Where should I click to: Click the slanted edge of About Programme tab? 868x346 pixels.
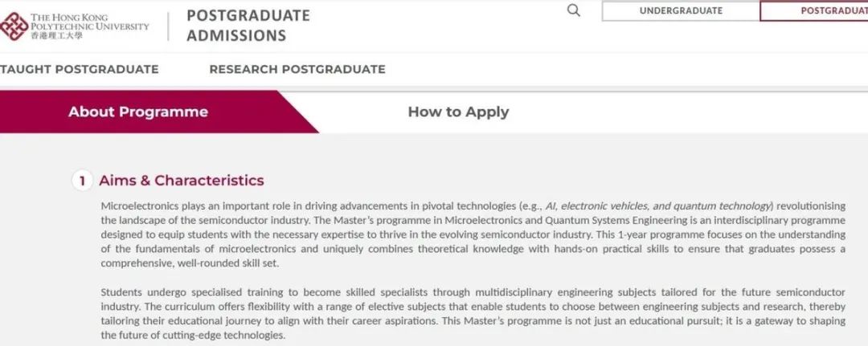point(298,112)
